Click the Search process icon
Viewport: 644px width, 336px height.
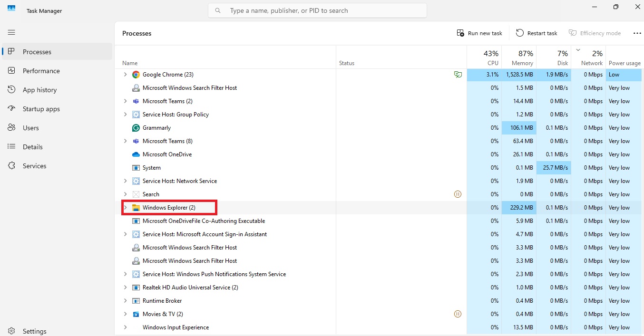click(136, 194)
